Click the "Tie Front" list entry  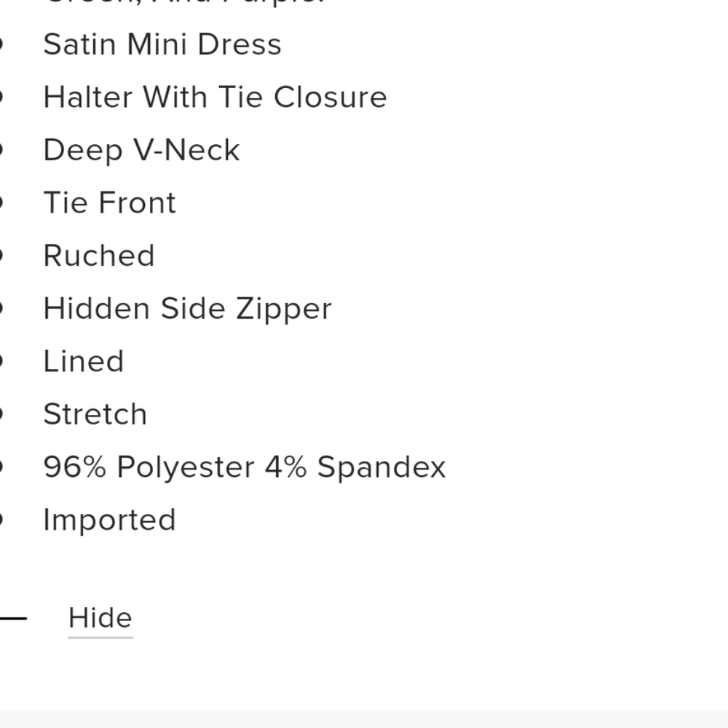pos(109,203)
